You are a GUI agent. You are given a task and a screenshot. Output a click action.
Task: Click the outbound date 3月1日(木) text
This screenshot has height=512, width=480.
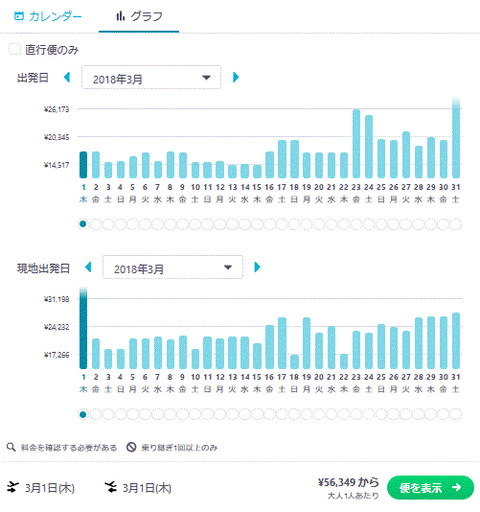coord(50,488)
